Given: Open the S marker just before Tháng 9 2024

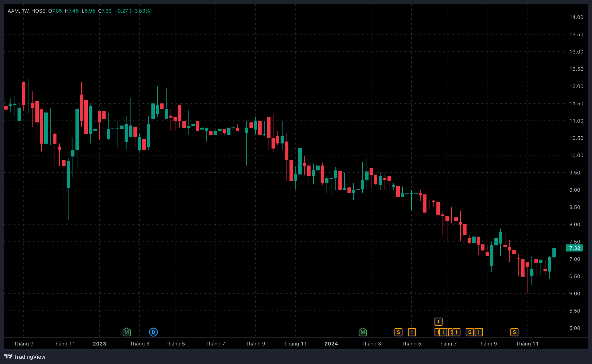Looking at the screenshot, I should click(x=470, y=332).
